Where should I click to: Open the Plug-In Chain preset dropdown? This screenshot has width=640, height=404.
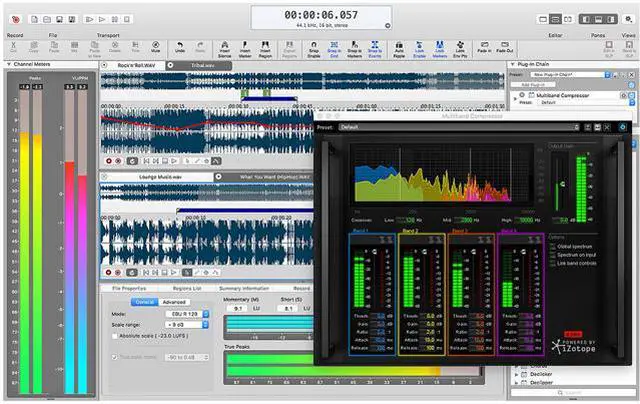click(x=570, y=75)
